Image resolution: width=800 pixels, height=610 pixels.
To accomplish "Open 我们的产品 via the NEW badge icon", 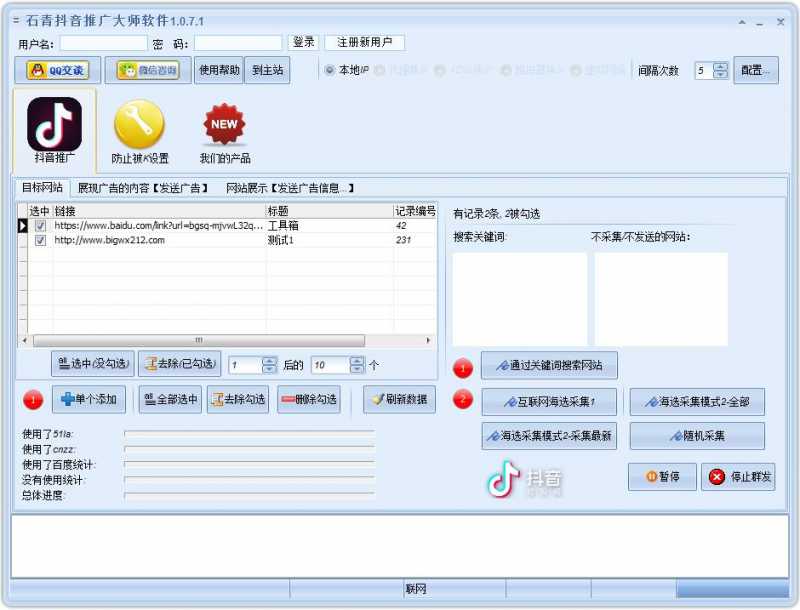I will tap(222, 124).
